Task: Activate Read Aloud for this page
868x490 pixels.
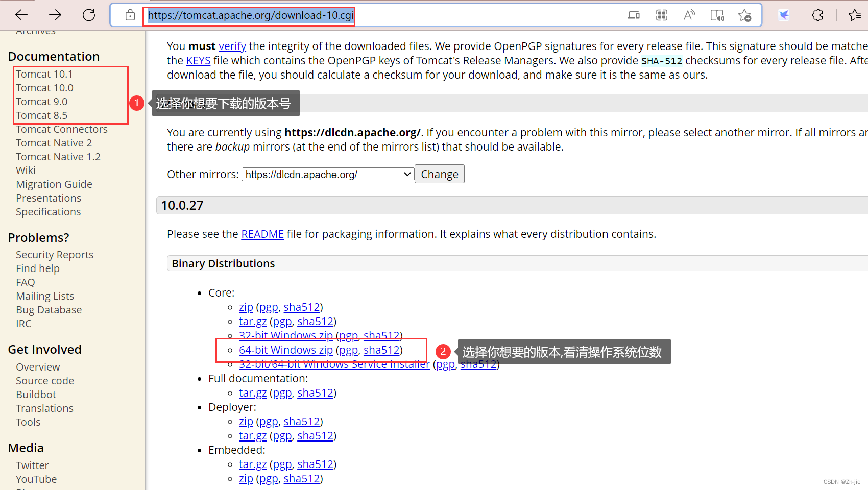Action: pos(689,15)
